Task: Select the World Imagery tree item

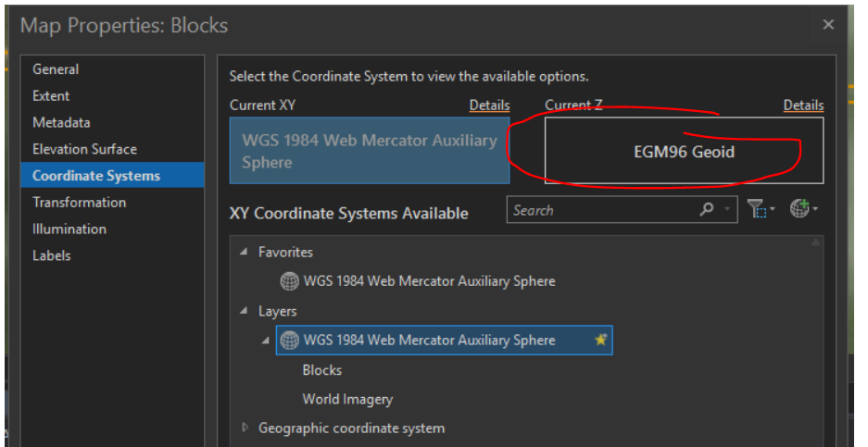Action: pos(347,399)
